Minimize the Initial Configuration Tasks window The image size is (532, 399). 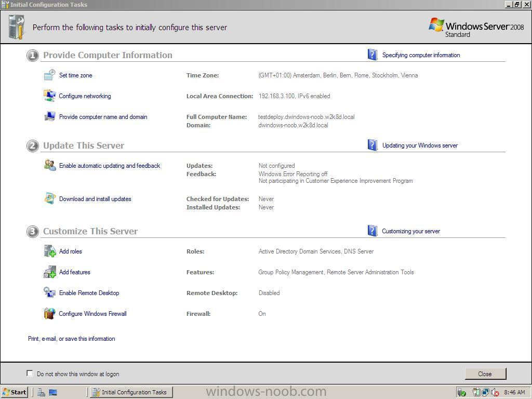click(x=508, y=4)
